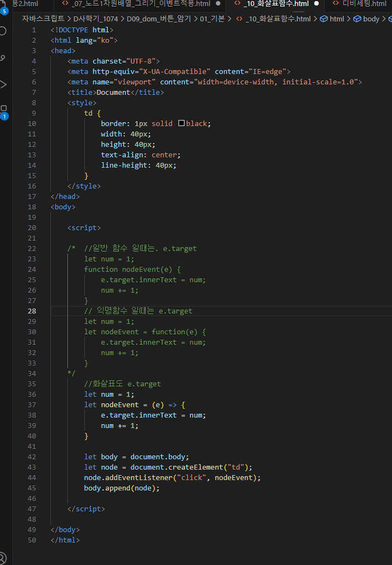Click the closing </style> tag
392x565 pixels.
(x=84, y=186)
